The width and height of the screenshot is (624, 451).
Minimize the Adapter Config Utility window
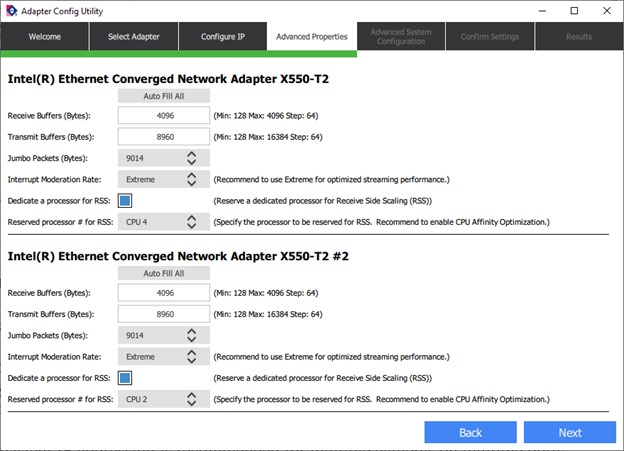click(542, 11)
